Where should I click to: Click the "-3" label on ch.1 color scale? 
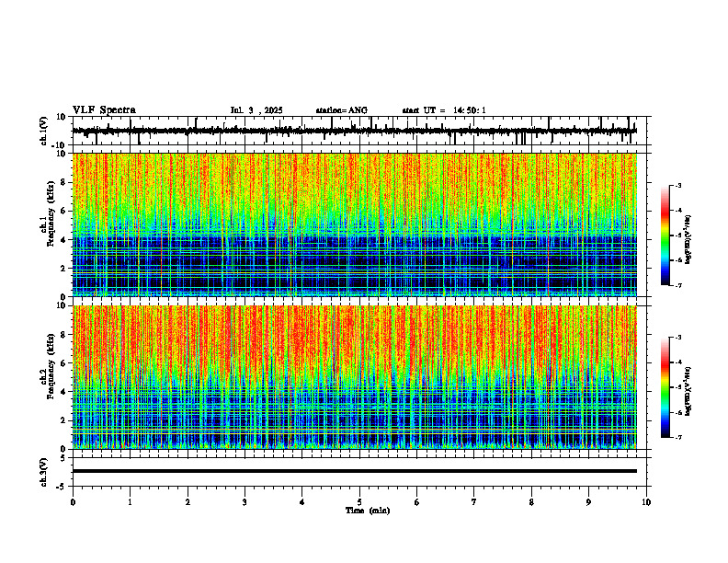tap(678, 186)
